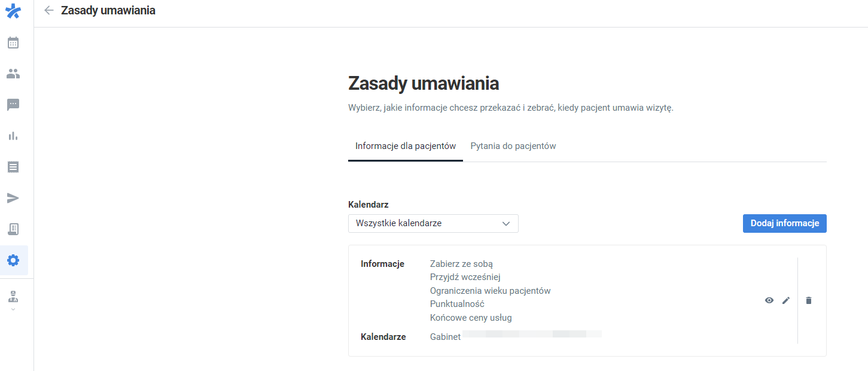Go back using the arrow near Zasady umawiania
The image size is (868, 371).
48,10
